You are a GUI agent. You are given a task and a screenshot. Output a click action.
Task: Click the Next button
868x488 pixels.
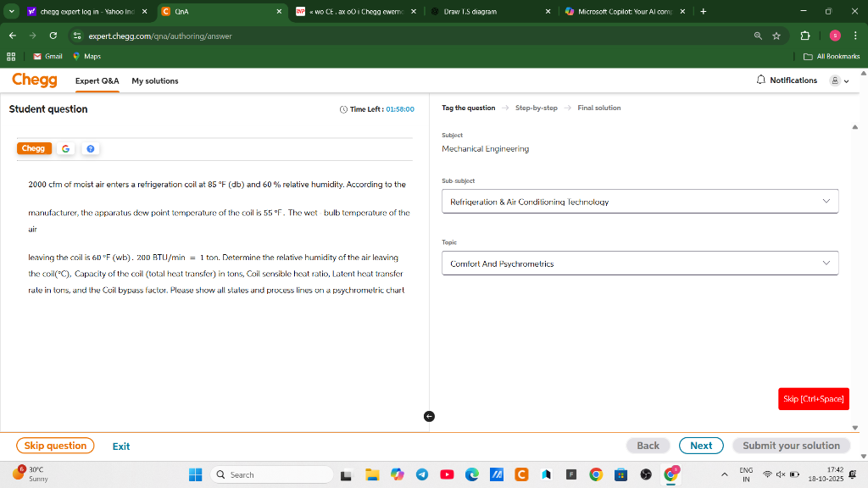(x=701, y=446)
